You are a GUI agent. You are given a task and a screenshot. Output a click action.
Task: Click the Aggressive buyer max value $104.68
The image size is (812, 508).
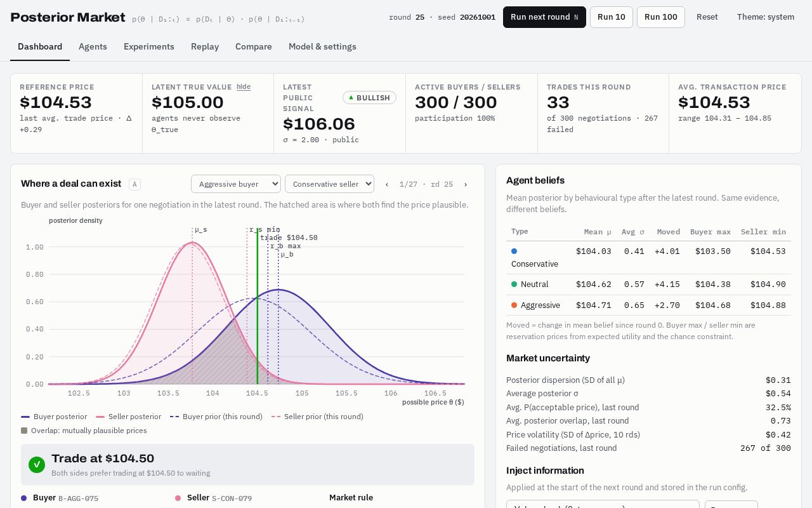pyautogui.click(x=713, y=305)
